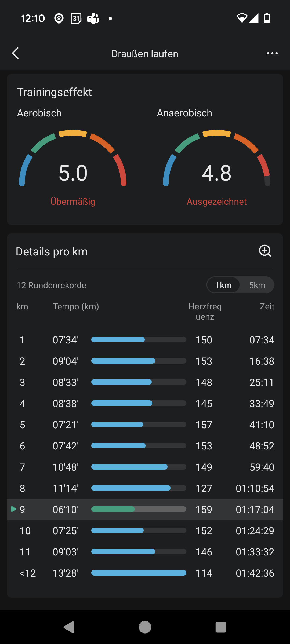
Task: Tap the km 1 pace bar
Action: coord(139,340)
